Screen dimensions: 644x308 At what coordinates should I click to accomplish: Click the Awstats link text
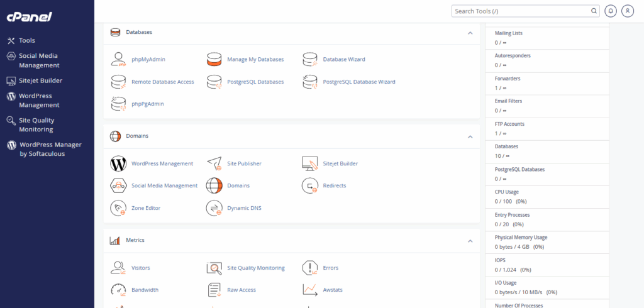coord(333,290)
